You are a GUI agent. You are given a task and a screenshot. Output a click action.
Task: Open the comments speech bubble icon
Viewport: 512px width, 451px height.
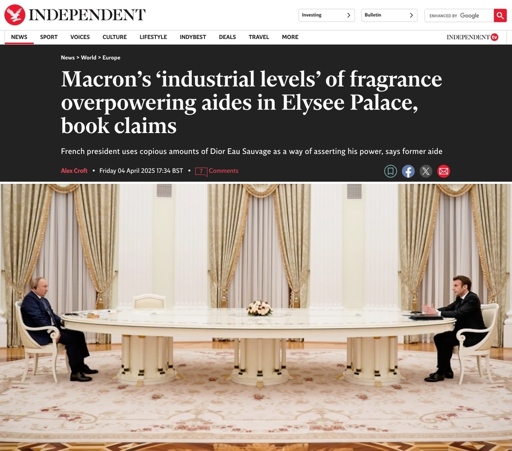(201, 171)
